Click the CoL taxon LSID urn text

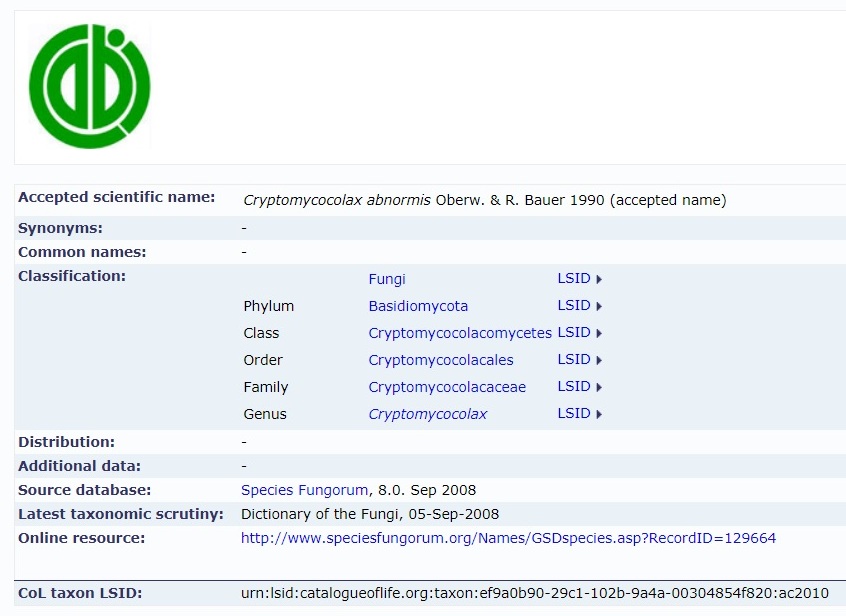535,593
